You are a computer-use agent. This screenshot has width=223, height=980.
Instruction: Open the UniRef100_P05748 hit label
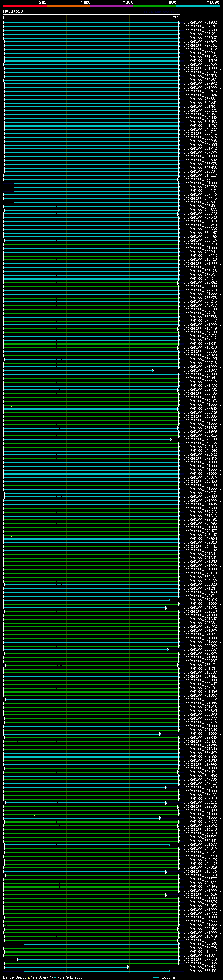200,363
